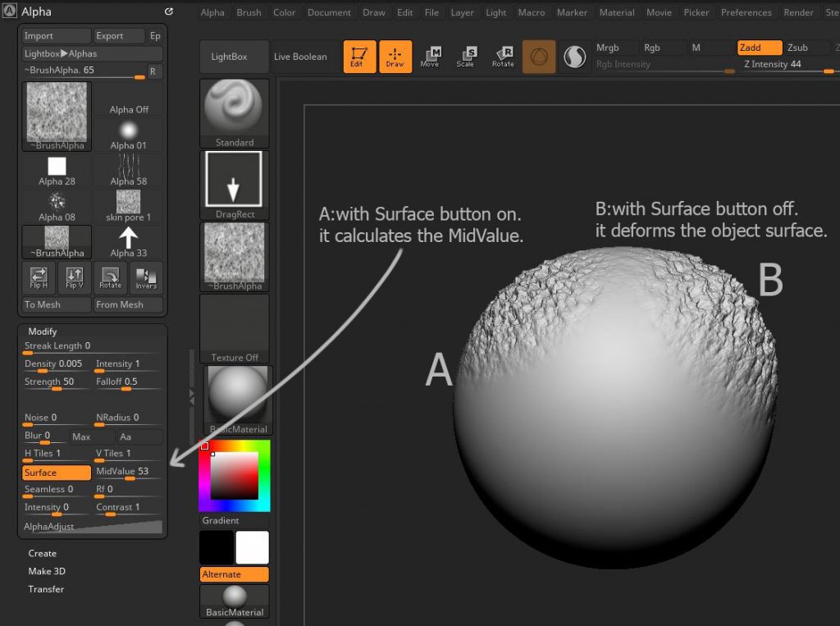Select the Alpha 28 white square

pyautogui.click(x=57, y=171)
